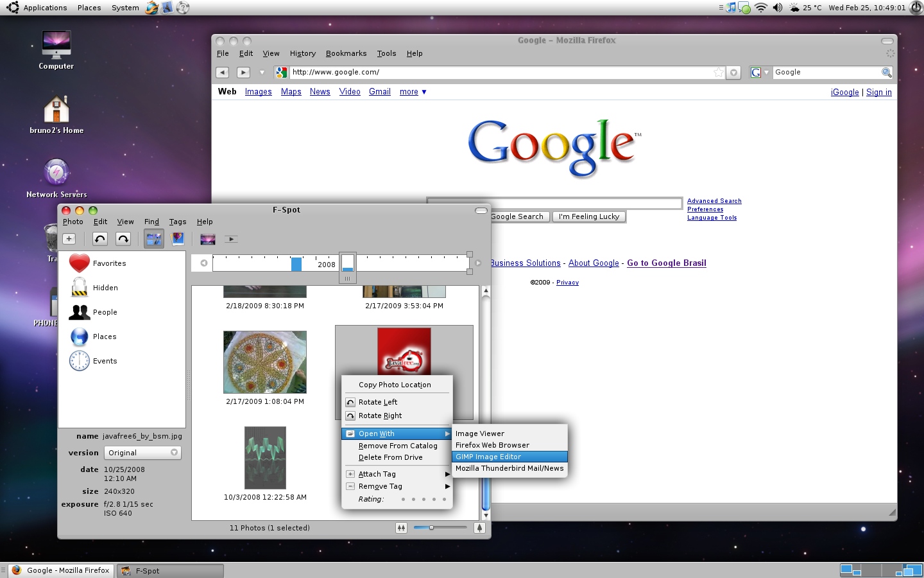The width and height of the screenshot is (924, 578).
Task: Click the bookmark star in Firefox URL bar
Action: click(719, 73)
